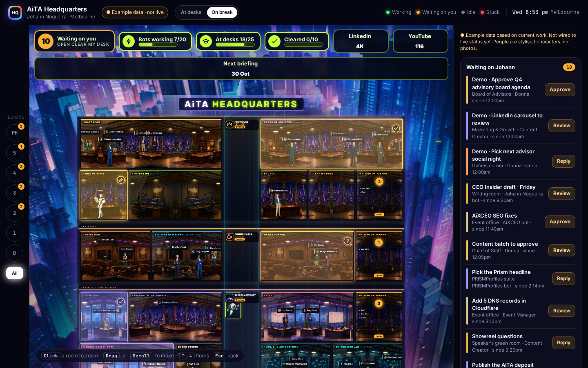Open the LinkedIn 4K stat card

(x=361, y=41)
